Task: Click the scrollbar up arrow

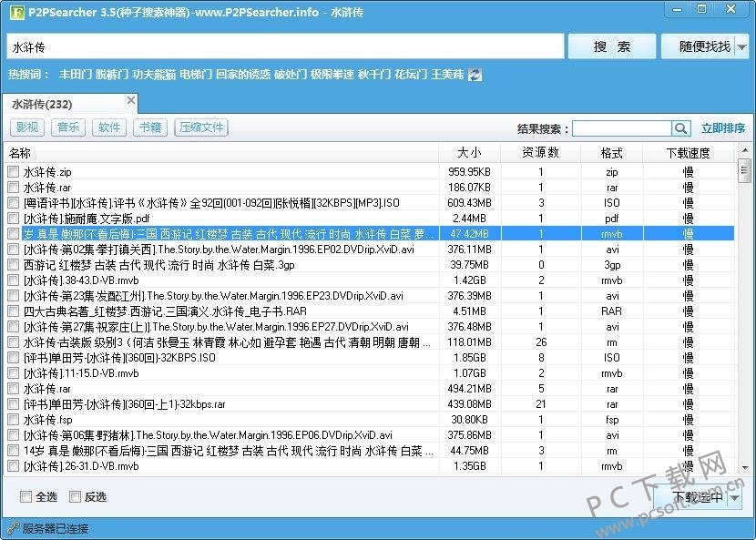Action: pyautogui.click(x=745, y=150)
